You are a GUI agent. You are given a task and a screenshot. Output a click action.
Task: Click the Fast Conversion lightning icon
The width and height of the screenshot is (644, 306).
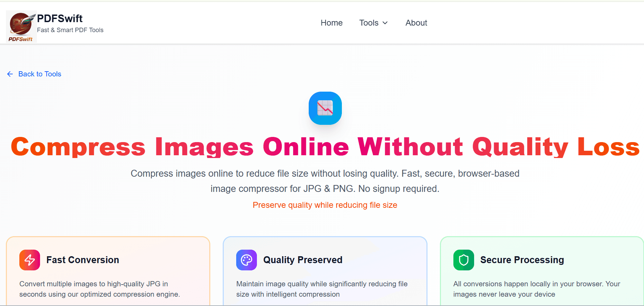pos(30,260)
